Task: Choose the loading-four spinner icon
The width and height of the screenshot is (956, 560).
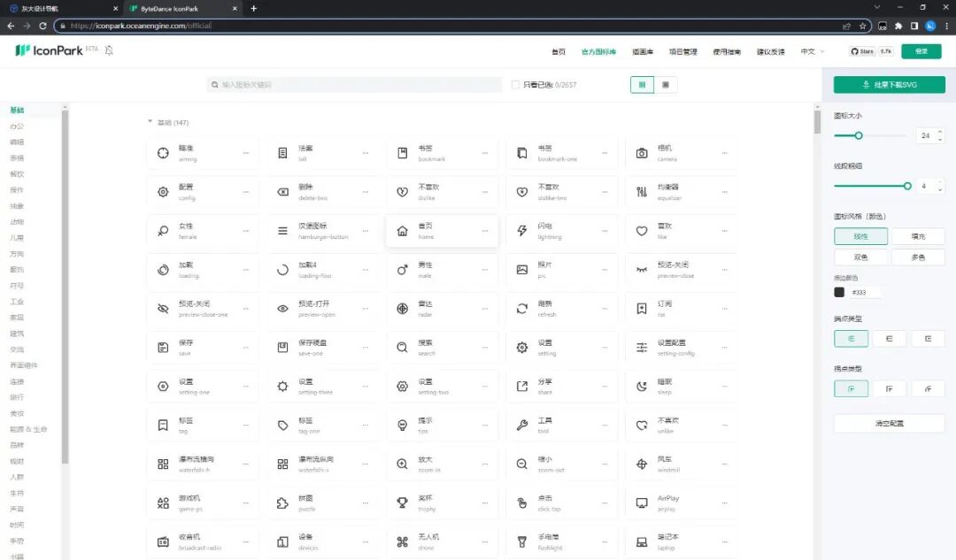Action: point(283,270)
